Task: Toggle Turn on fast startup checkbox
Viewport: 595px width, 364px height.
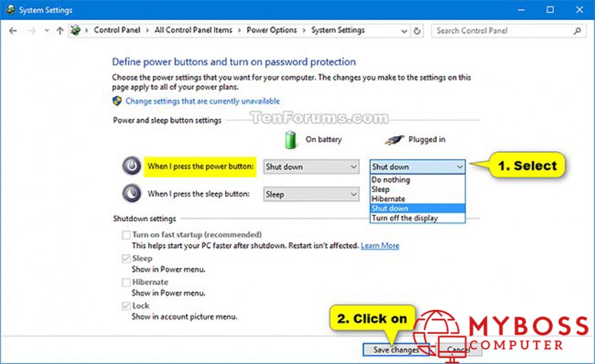Action: point(126,235)
